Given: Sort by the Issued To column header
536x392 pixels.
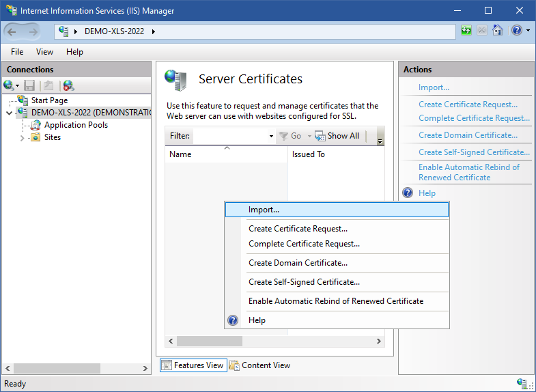Looking at the screenshot, I should (336, 154).
